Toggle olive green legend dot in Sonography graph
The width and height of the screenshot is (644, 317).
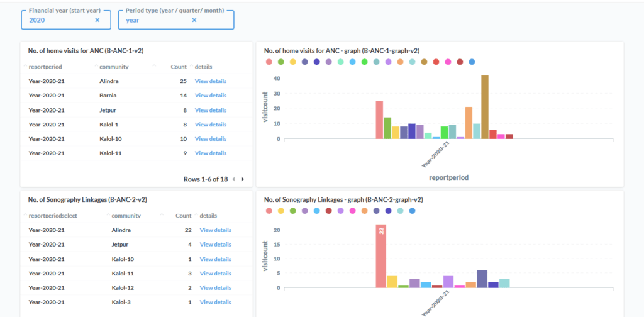[293, 211]
